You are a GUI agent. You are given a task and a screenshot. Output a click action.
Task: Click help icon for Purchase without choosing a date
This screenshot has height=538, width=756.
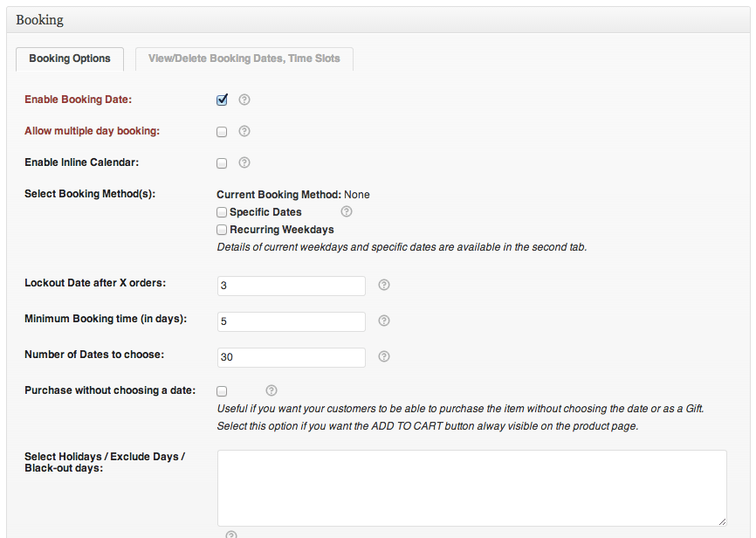271,390
